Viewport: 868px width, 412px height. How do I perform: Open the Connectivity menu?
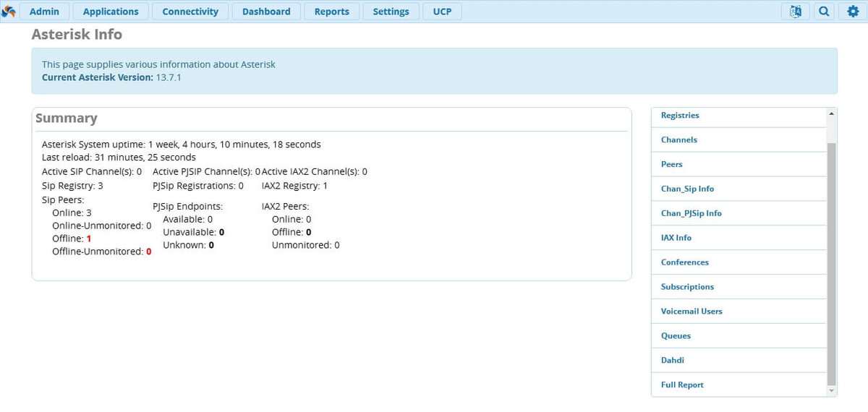(190, 12)
